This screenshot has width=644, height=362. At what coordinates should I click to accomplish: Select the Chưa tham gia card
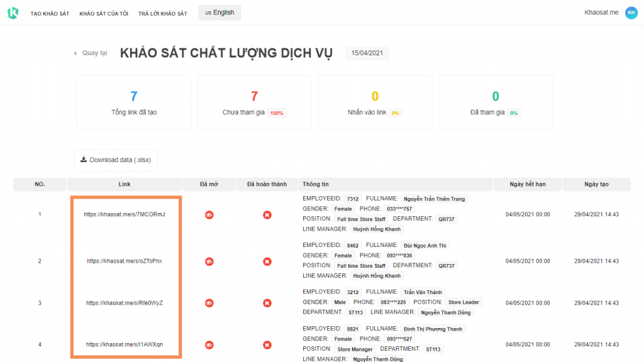[x=255, y=102]
